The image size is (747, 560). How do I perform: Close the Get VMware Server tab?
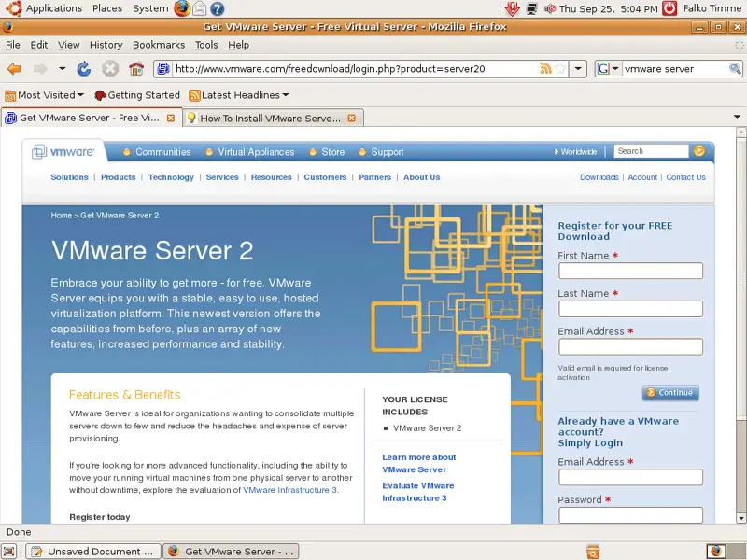[x=171, y=119]
